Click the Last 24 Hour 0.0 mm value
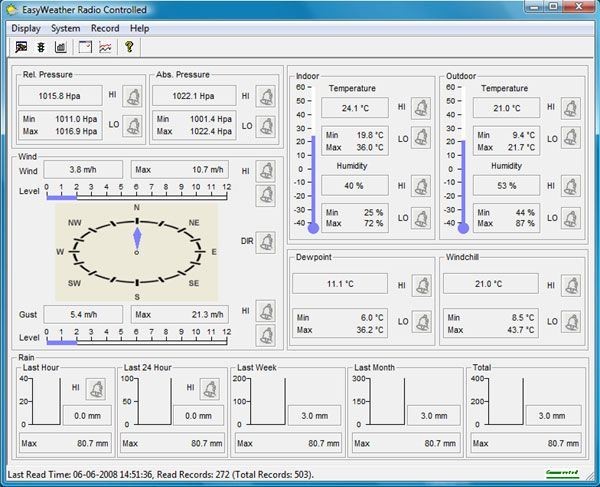Viewport: 600px width, 487px height. tap(198, 416)
